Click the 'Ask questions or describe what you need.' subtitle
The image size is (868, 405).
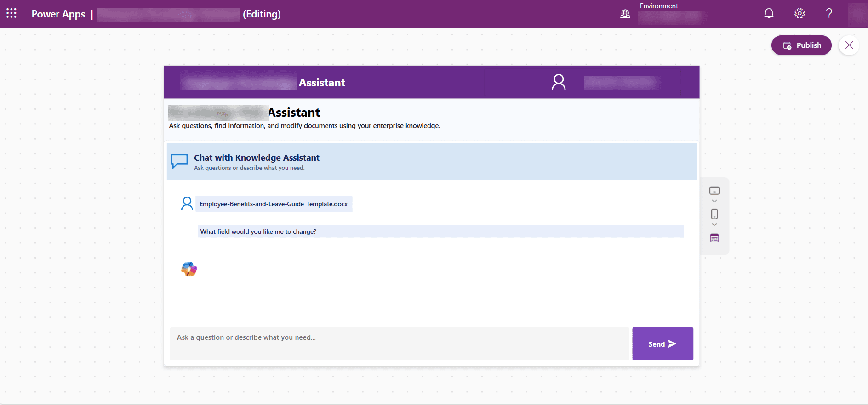click(249, 168)
